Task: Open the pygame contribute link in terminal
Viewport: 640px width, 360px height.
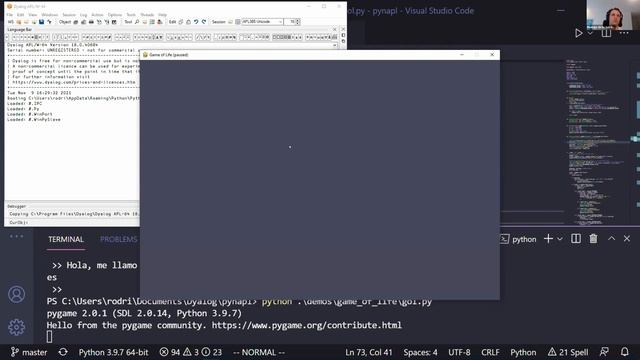Action: 307,325
